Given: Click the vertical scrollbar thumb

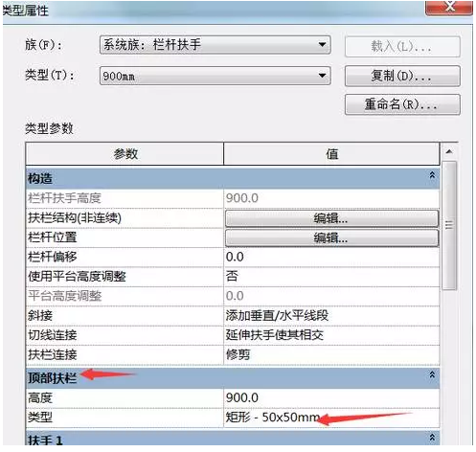Looking at the screenshot, I should point(449,225).
